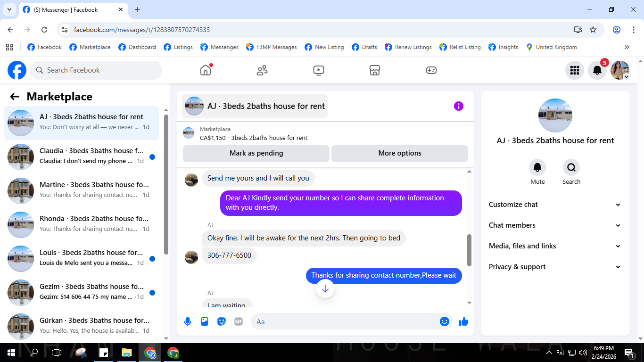Screen dimensions: 644x362
Task: Expand Chat members section
Action: click(x=555, y=225)
